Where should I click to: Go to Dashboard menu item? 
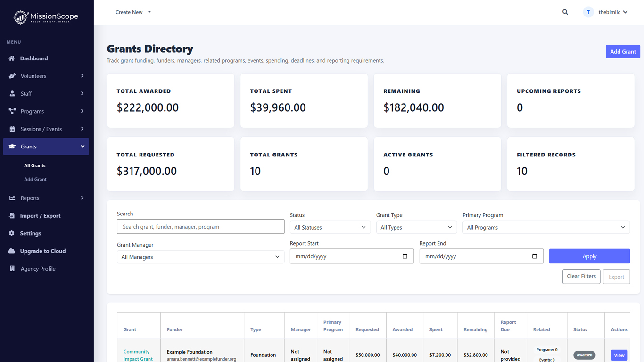point(46,58)
